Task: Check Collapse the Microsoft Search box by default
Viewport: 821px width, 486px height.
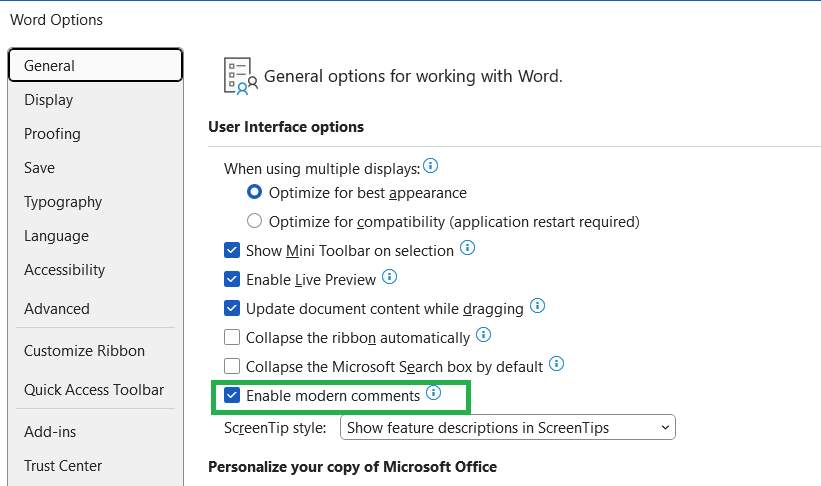Action: coord(232,367)
